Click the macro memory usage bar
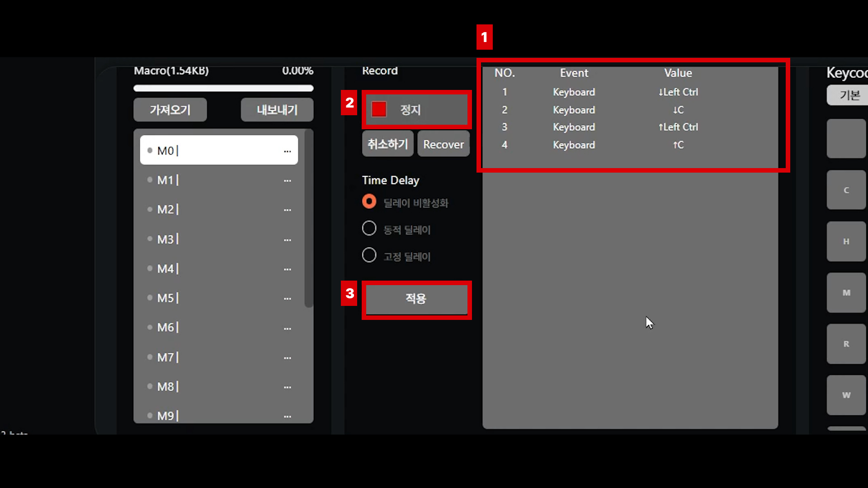 (223, 88)
